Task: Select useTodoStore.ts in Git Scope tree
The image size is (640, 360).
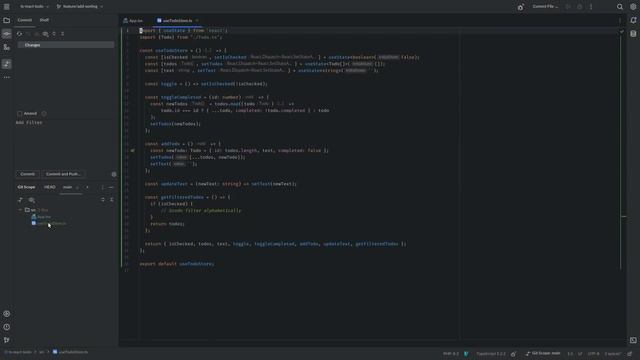Action: coord(49,223)
